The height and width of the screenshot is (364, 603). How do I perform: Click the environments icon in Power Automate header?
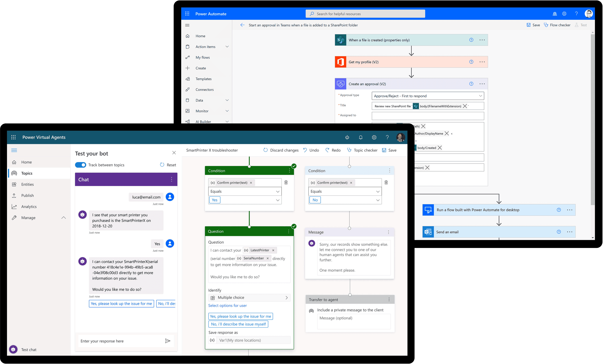(x=555, y=14)
